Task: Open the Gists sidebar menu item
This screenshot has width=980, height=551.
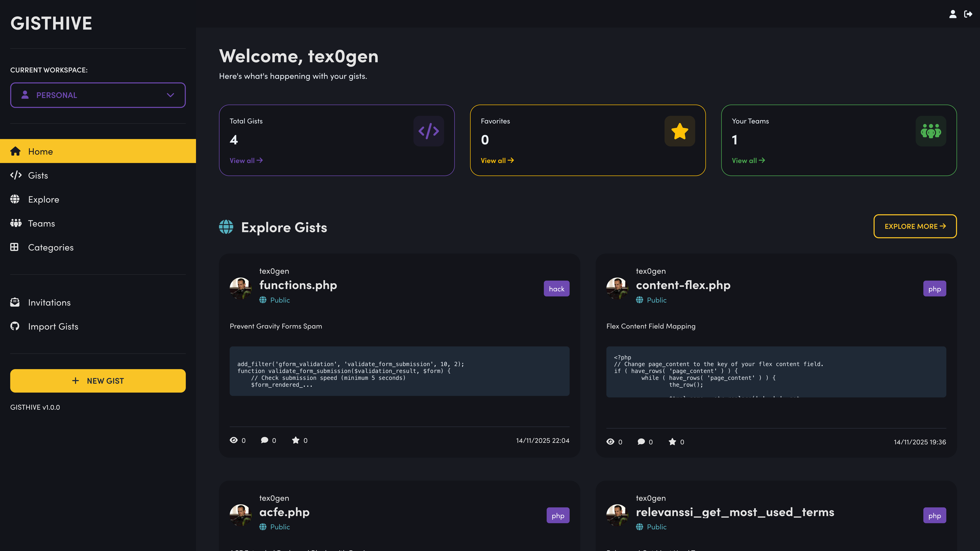Action: click(98, 175)
